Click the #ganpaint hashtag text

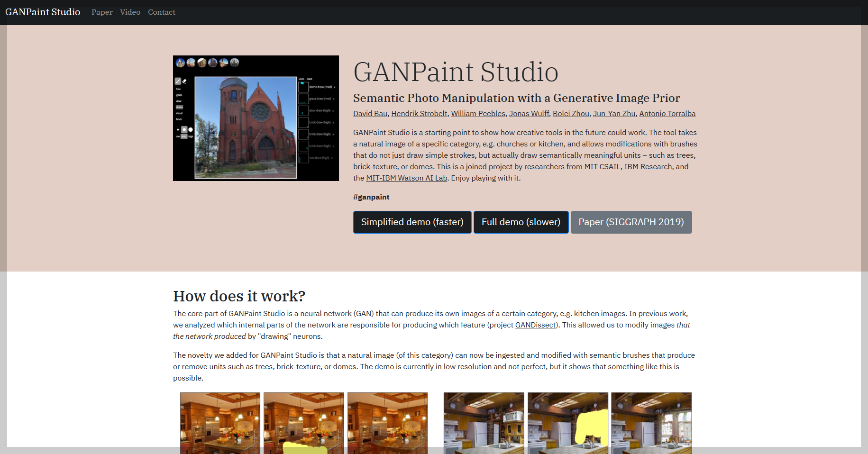(371, 197)
